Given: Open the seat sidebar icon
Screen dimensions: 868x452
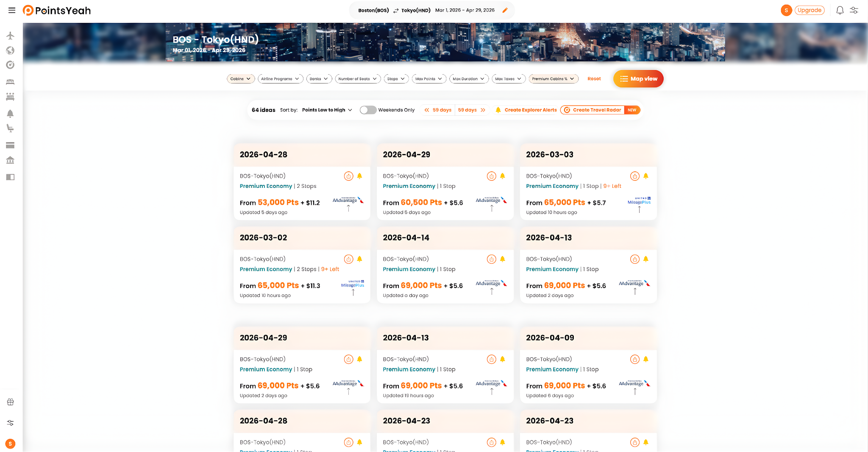Looking at the screenshot, I should (x=11, y=128).
